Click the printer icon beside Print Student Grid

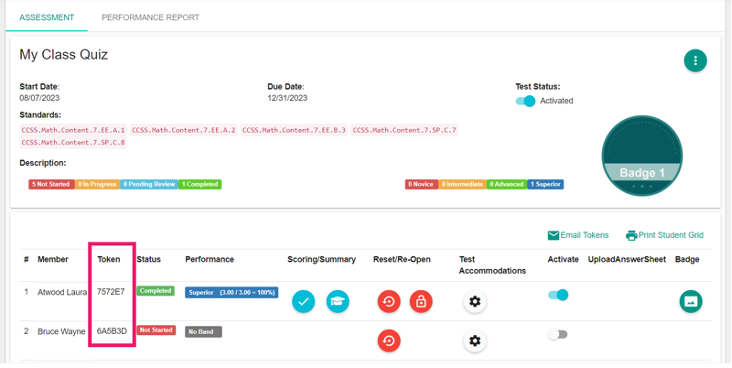(x=631, y=235)
